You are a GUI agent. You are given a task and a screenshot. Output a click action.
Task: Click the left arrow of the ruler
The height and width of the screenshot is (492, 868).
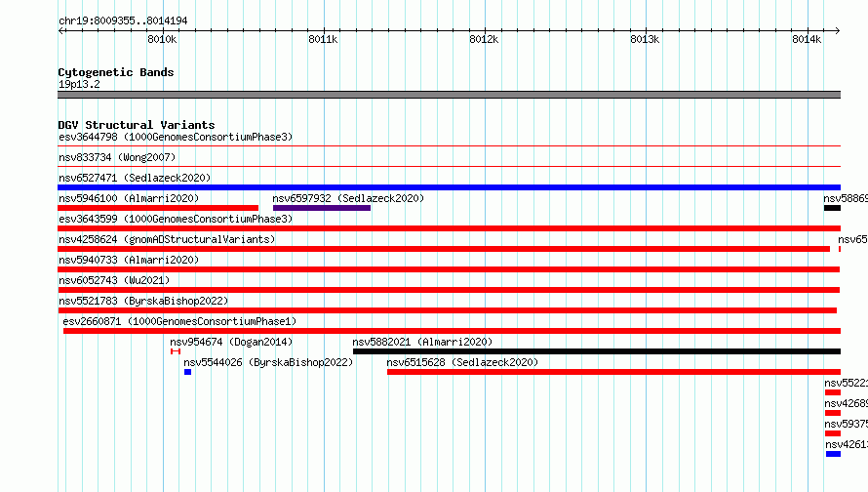pos(60,31)
